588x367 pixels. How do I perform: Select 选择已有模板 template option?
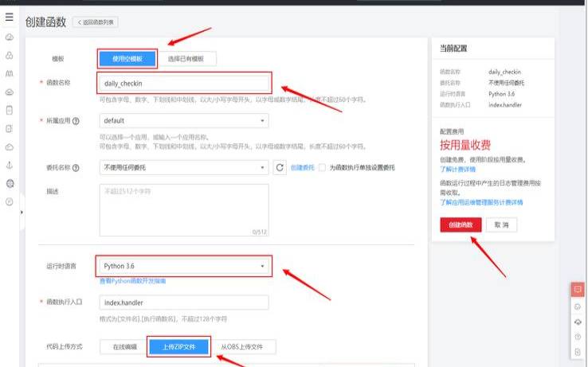coord(188,58)
